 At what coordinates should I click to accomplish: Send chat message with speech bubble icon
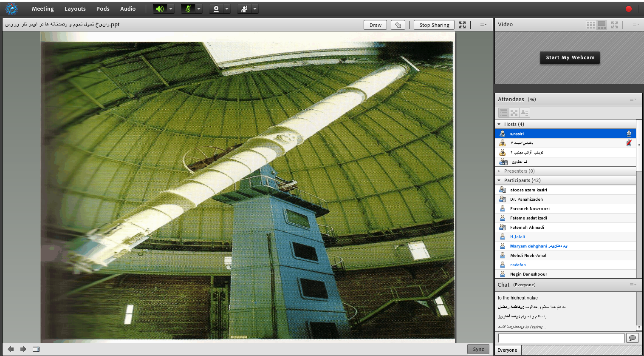[x=633, y=338]
